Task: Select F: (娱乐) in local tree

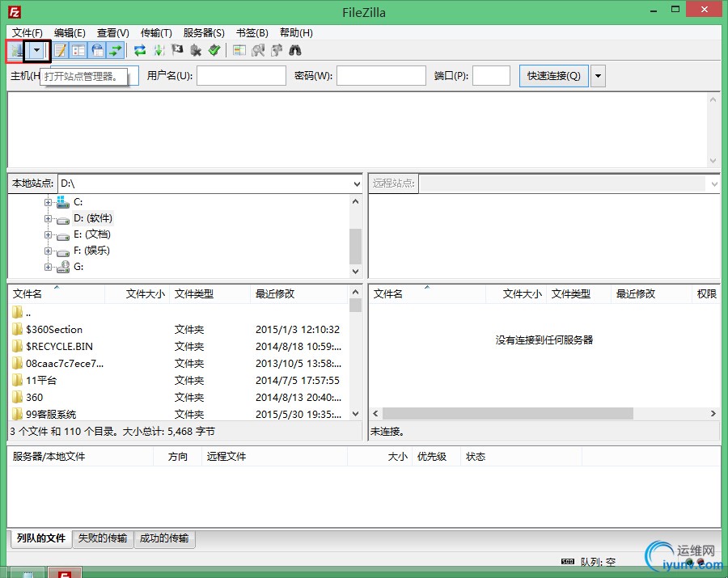Action: coord(92,251)
